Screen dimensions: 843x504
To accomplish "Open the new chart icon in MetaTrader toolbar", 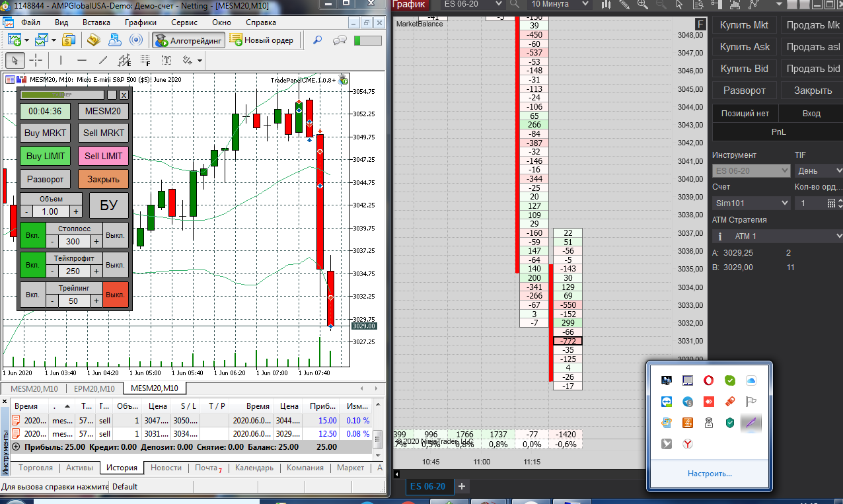I will pos(15,40).
